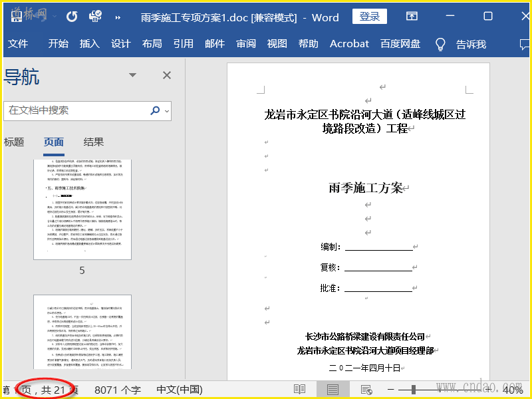Click the lightbulb Tell Me icon

click(440, 44)
